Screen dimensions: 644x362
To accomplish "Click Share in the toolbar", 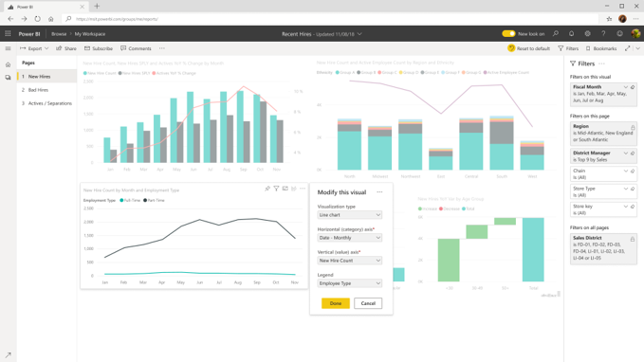I will (x=66, y=48).
